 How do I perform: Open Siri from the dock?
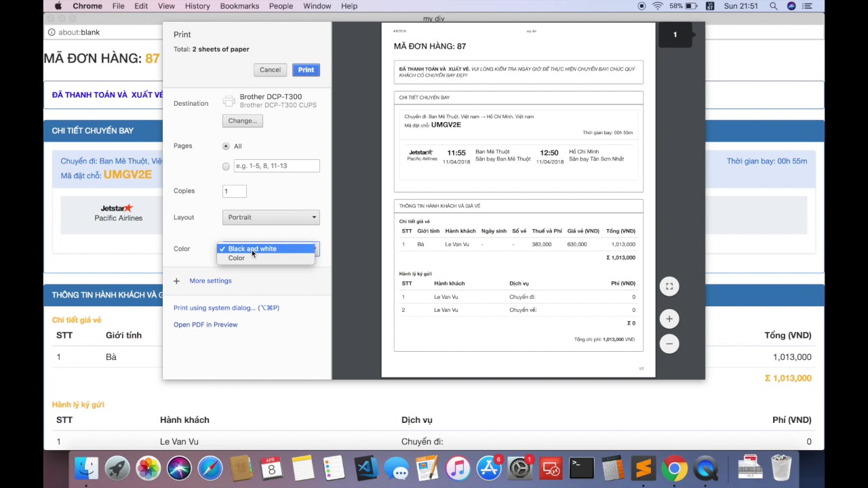coord(179,468)
